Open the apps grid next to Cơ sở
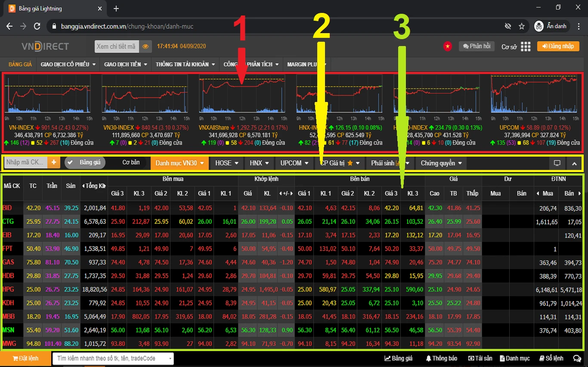 525,46
